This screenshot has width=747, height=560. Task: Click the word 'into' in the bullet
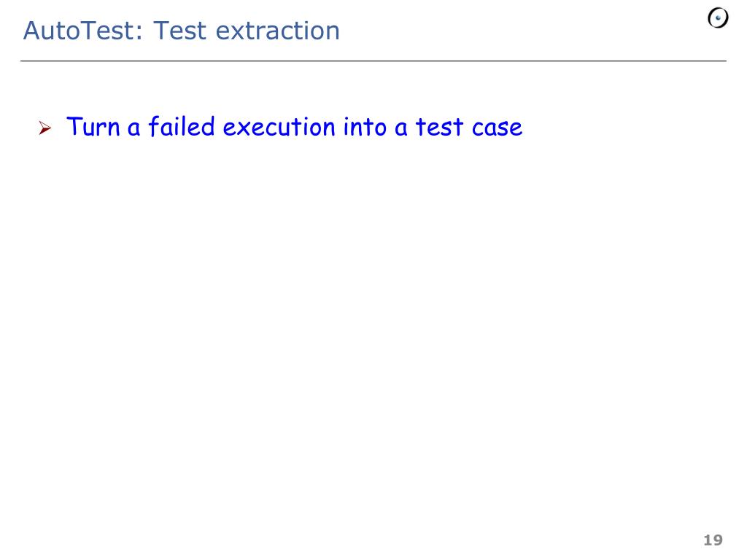pyautogui.click(x=365, y=127)
